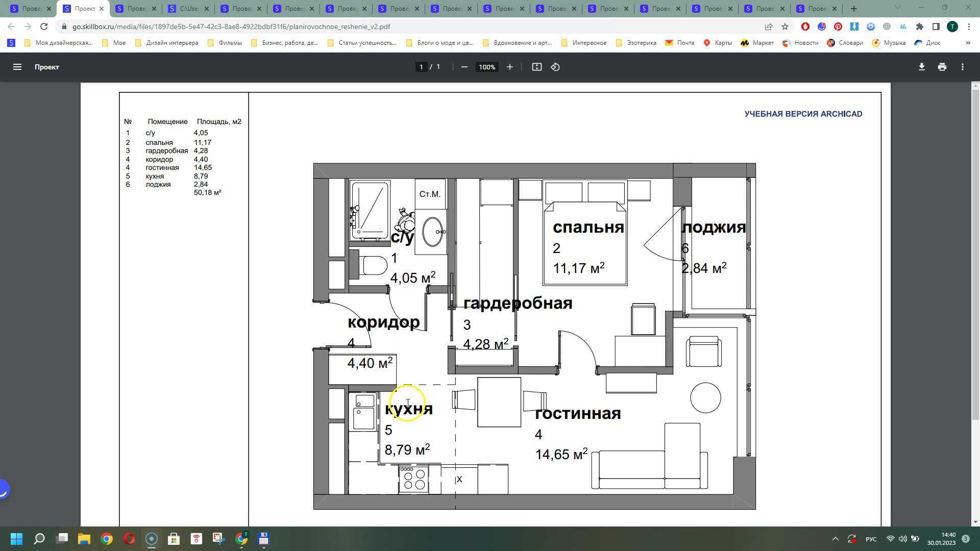Open the PDF viewer more actions menu
Image resolution: width=980 pixels, height=551 pixels.
click(x=962, y=67)
